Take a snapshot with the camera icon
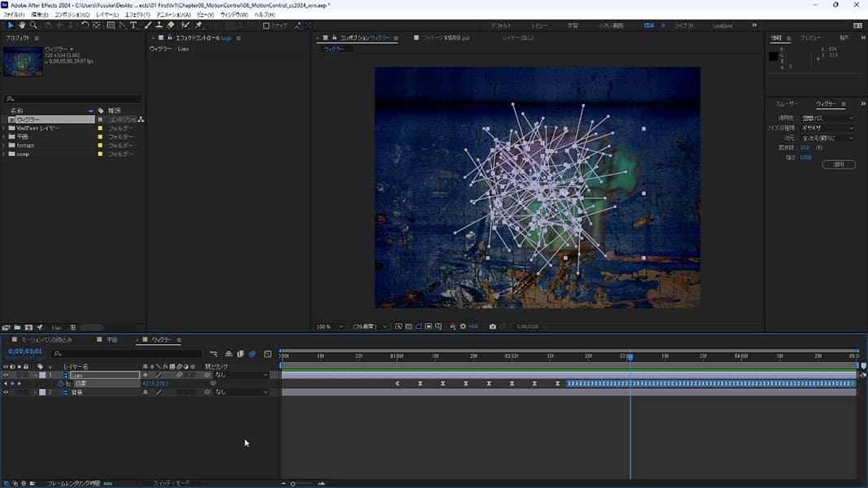868x488 pixels. click(492, 327)
